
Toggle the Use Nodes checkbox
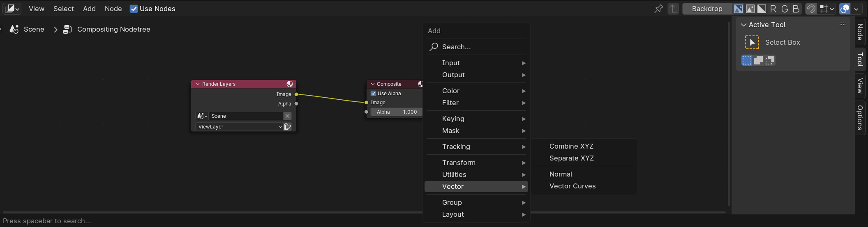(134, 9)
